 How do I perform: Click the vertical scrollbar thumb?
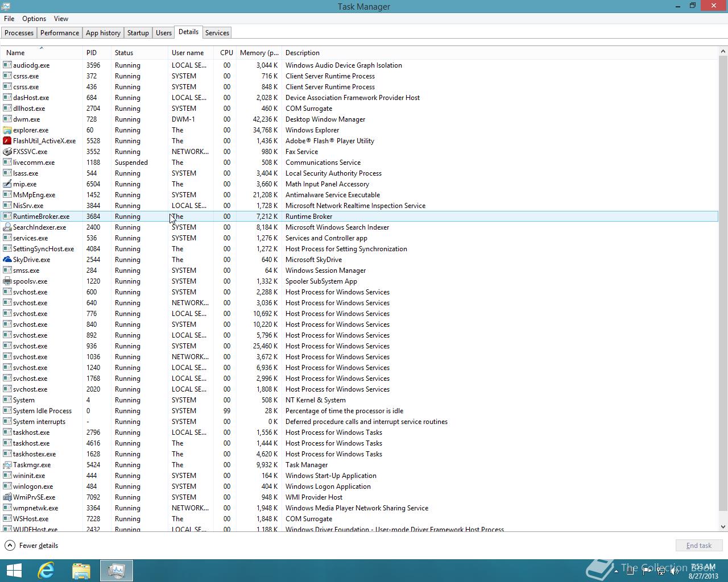pyautogui.click(x=723, y=283)
